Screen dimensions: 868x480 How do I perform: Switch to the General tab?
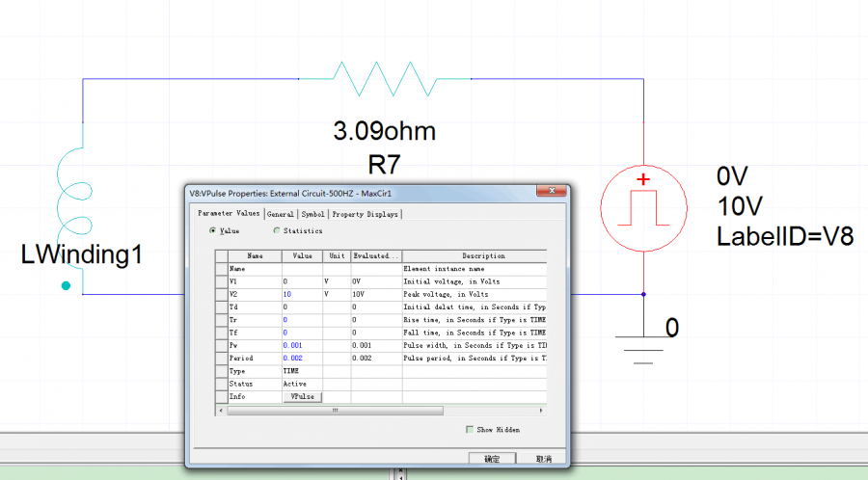click(x=280, y=214)
